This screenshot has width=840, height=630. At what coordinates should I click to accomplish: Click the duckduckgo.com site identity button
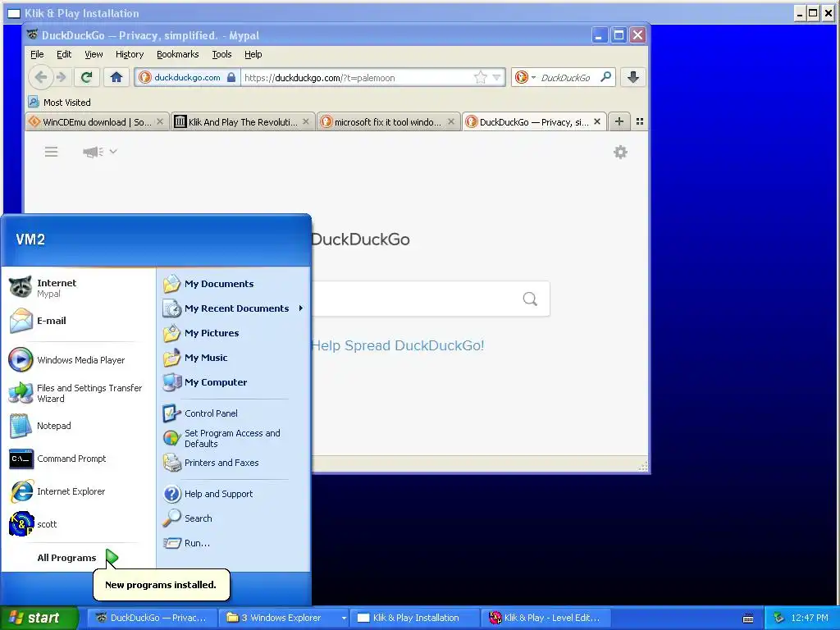point(186,77)
